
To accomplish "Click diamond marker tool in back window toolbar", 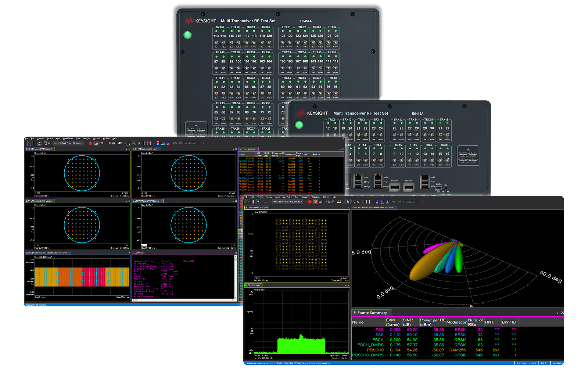I will 139,143.
